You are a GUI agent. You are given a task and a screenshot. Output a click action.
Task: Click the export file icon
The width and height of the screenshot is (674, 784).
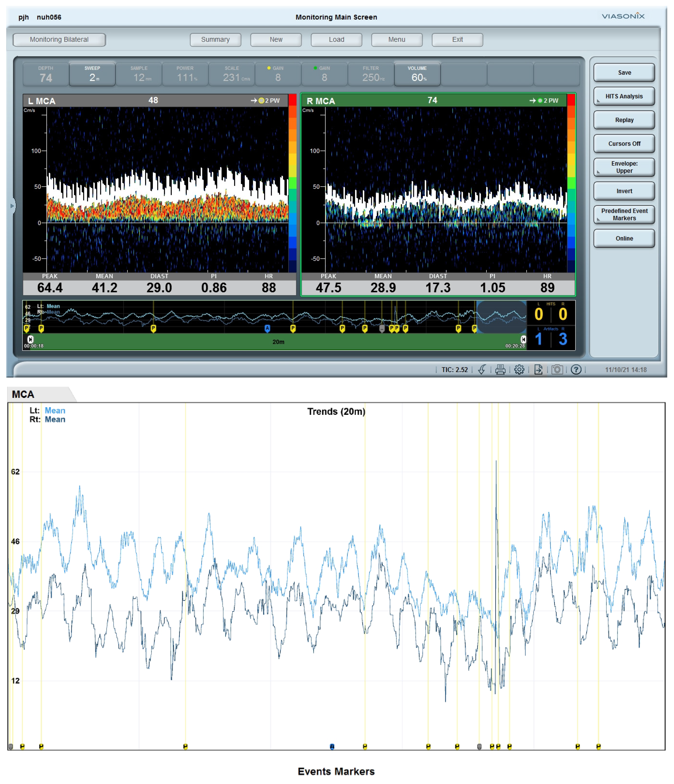tap(538, 370)
